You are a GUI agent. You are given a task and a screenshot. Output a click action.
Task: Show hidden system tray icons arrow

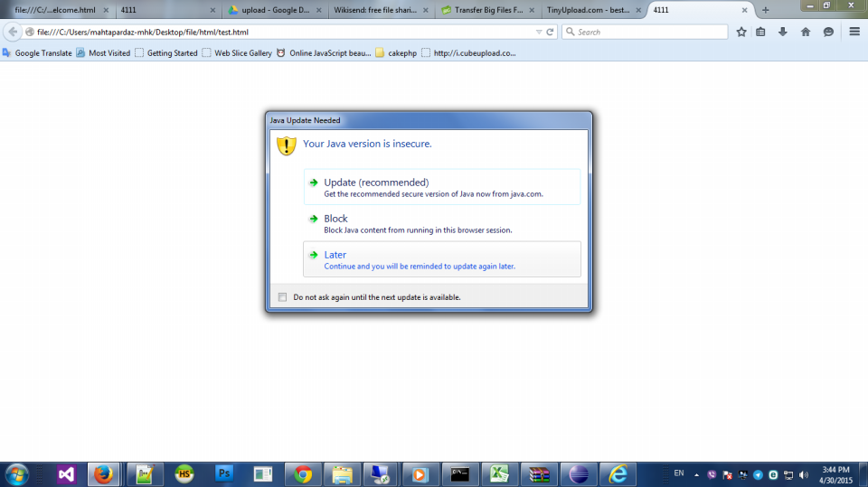click(696, 473)
